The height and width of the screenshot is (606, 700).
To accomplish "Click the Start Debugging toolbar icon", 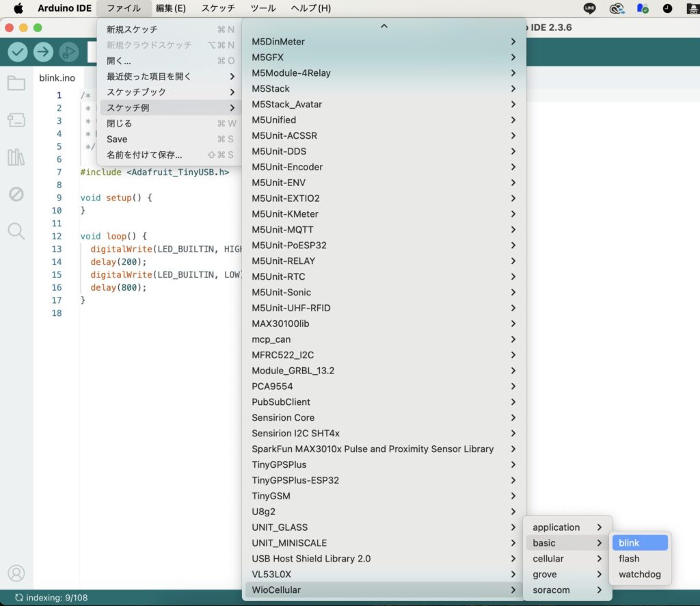I will pyautogui.click(x=69, y=52).
